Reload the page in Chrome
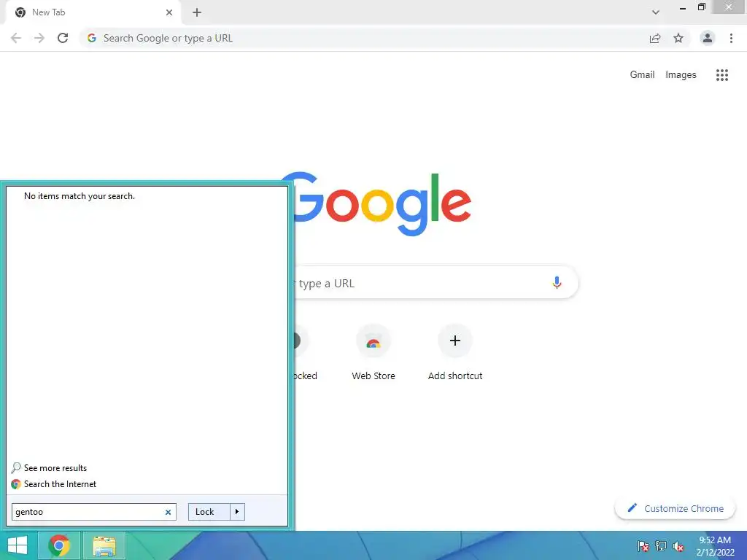Viewport: 747px width, 560px height. tap(63, 38)
